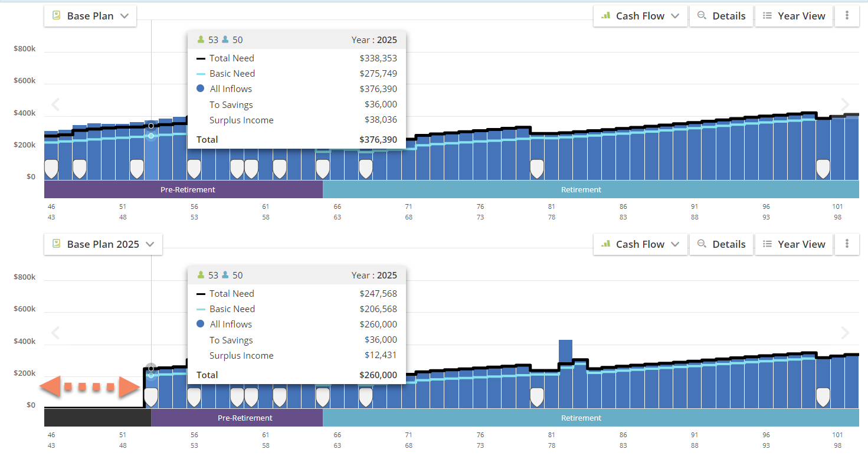The image size is (868, 459).
Task: Select the shield marker at age 56, upper chart
Action: 194,169
